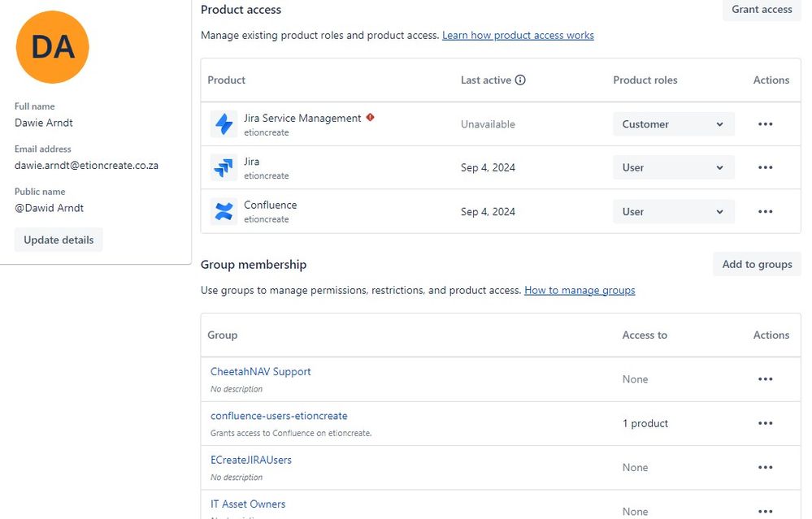Open the confluence-users-etioncreate group link
The height and width of the screenshot is (519, 812).
[x=279, y=416]
